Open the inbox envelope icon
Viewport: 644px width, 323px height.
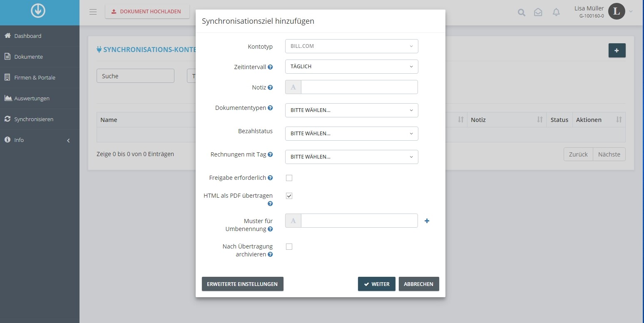pos(538,12)
